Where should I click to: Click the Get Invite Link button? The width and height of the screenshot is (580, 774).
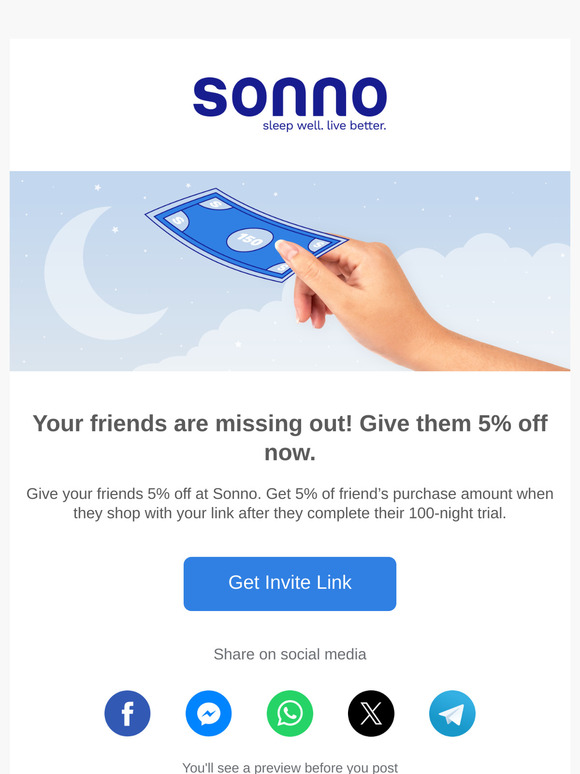click(290, 583)
